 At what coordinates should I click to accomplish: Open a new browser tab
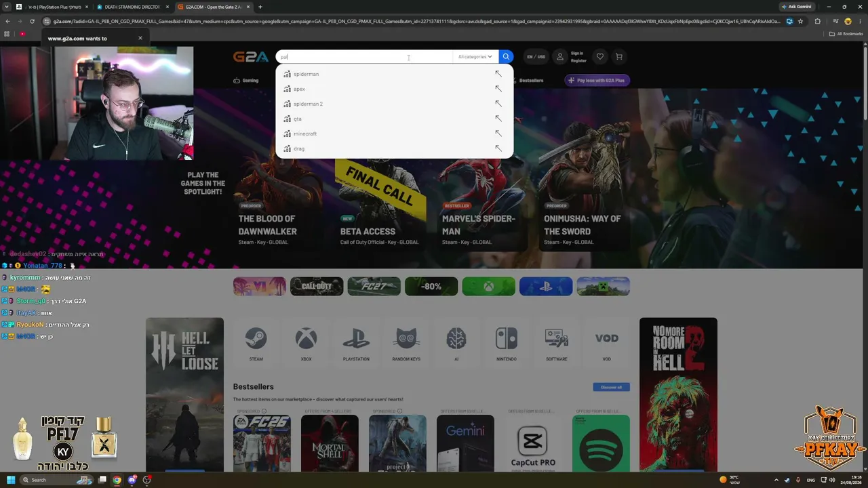pos(260,7)
